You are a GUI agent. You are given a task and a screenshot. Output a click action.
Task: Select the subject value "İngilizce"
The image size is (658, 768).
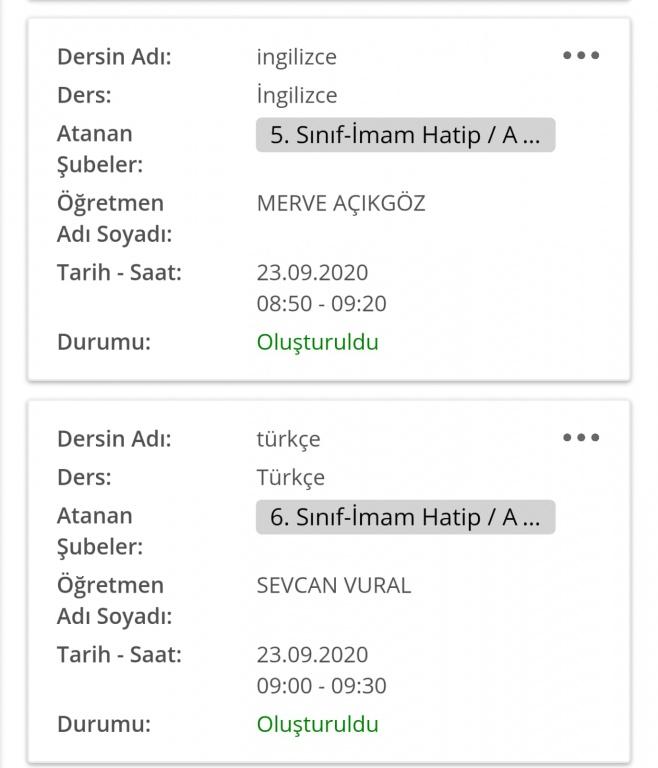(296, 96)
